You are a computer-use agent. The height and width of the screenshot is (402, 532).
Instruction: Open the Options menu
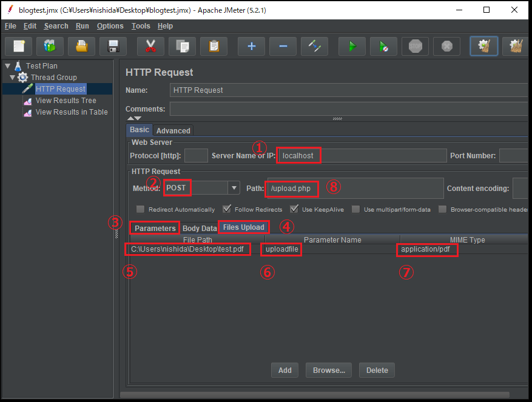[x=110, y=26]
